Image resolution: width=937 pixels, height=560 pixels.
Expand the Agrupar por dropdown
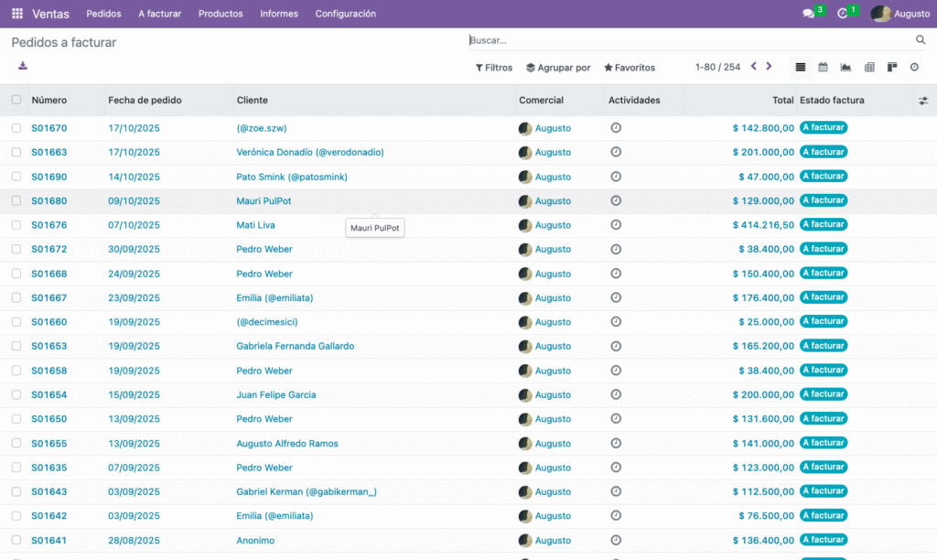tap(558, 68)
